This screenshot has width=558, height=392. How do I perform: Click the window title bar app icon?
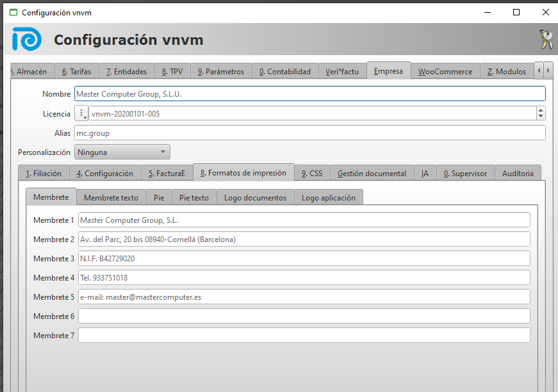(13, 12)
